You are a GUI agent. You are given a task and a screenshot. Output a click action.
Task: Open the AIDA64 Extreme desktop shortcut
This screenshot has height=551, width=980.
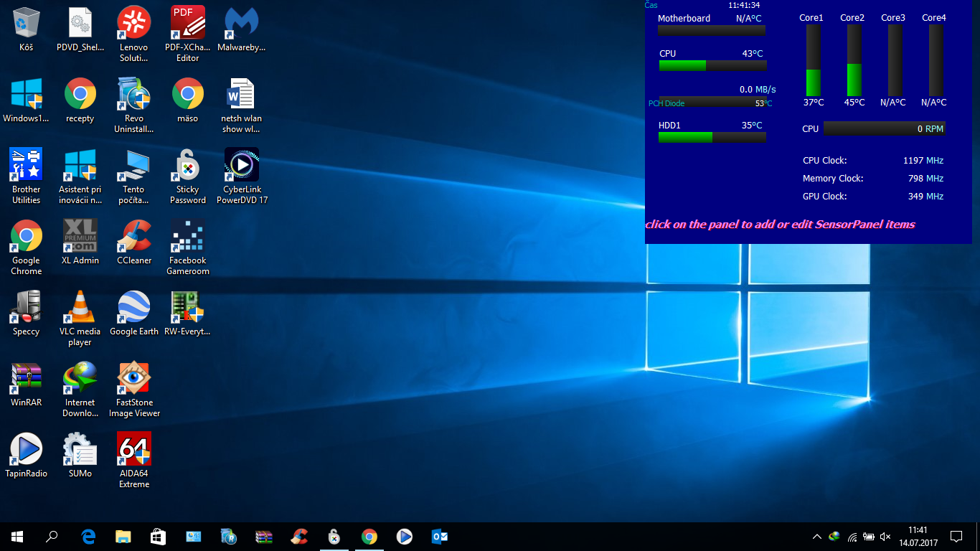(134, 450)
